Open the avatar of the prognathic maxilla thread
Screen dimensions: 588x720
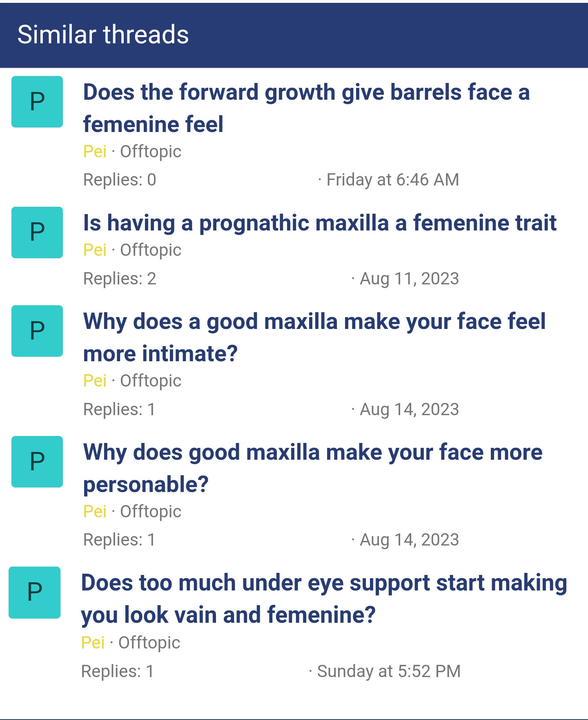tap(37, 233)
